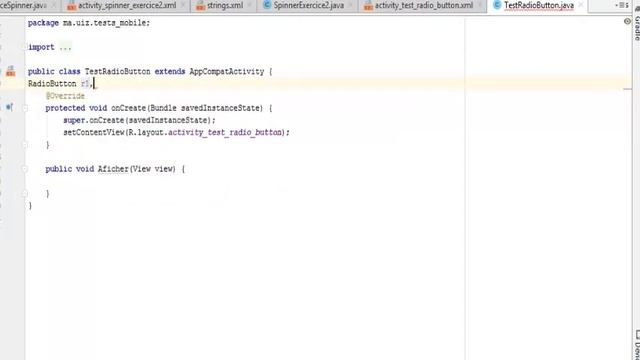This screenshot has height=360, width=640.
Task: Open the strings.xml editor tab
Action: click(x=225, y=6)
